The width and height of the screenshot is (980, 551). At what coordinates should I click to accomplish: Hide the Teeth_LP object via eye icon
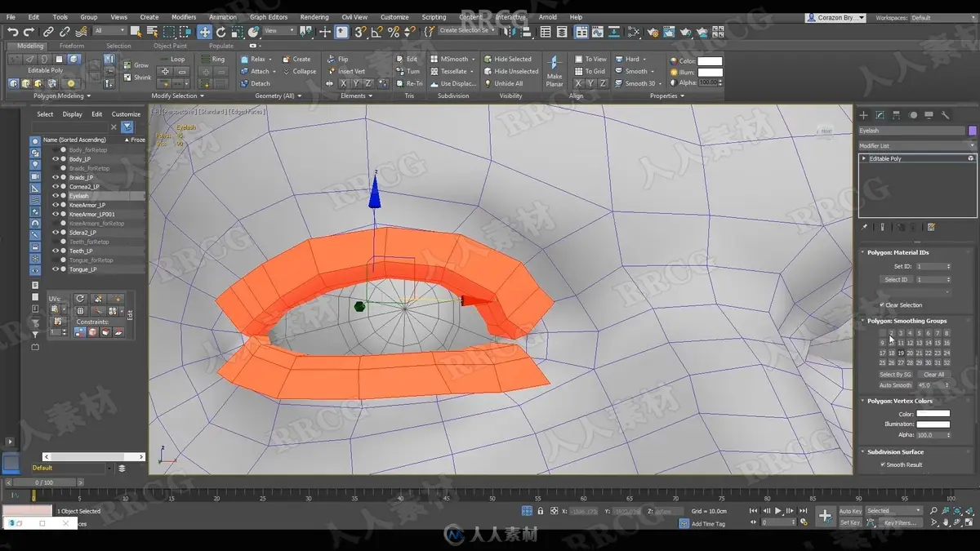(x=56, y=251)
